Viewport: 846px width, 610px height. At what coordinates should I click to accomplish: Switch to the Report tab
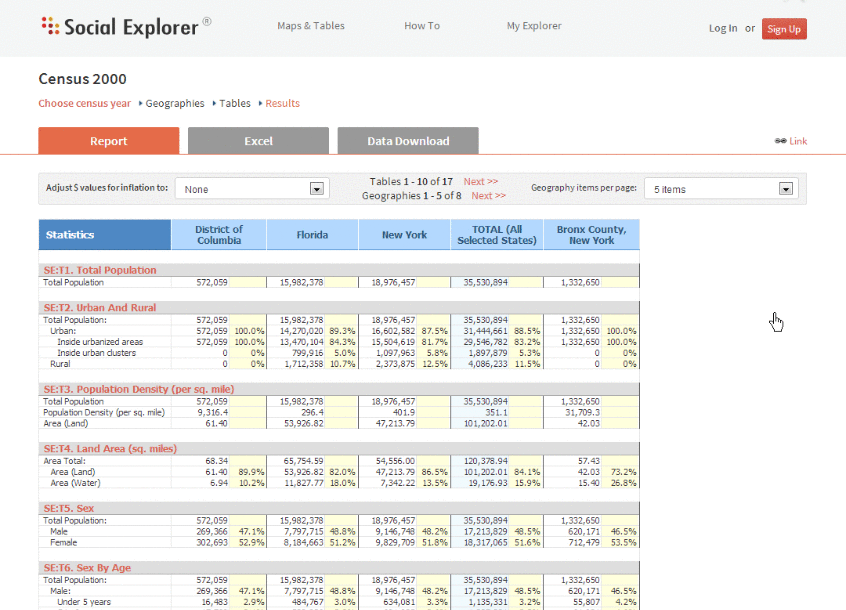point(108,141)
